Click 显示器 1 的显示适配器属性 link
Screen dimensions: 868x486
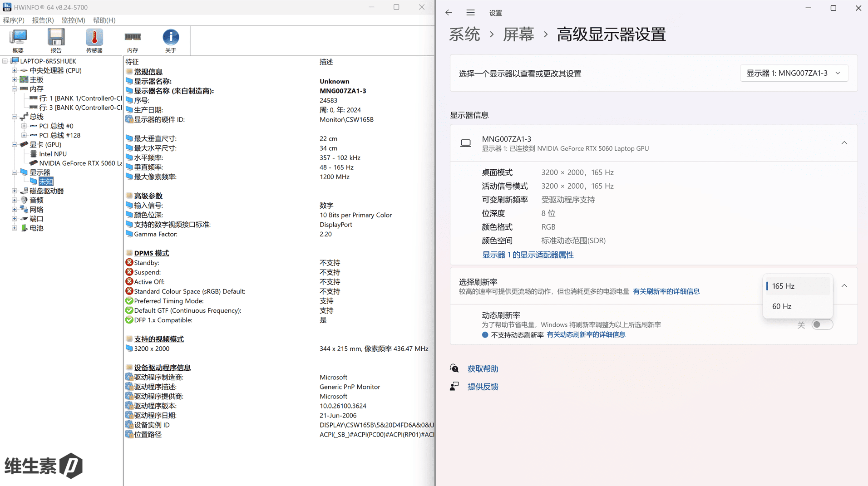[528, 255]
